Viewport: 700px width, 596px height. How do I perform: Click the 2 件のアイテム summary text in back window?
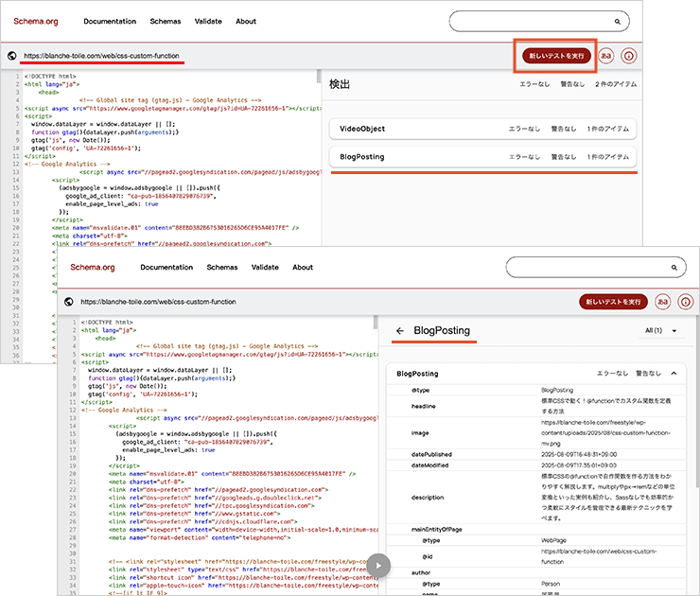click(x=616, y=84)
